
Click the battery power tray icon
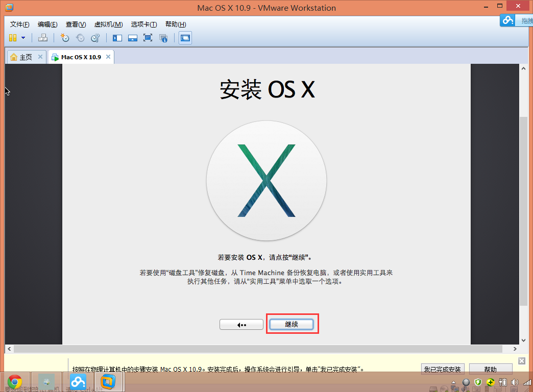(502, 382)
